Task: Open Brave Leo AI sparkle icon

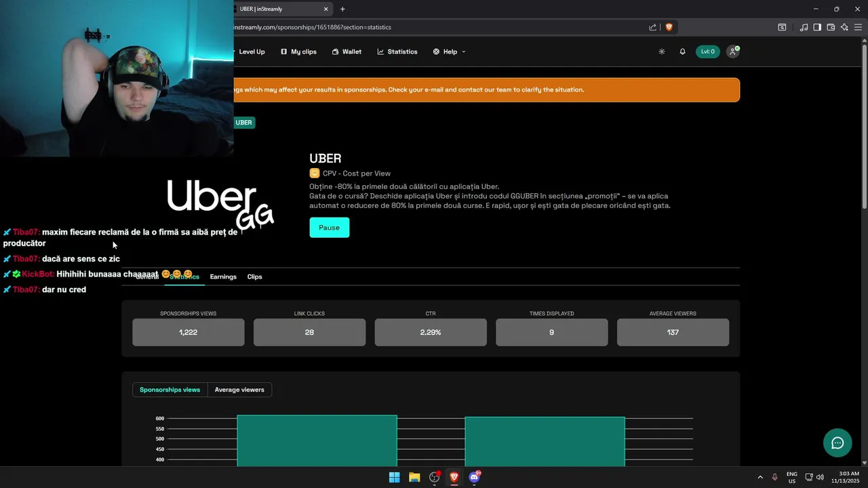Action: (844, 27)
